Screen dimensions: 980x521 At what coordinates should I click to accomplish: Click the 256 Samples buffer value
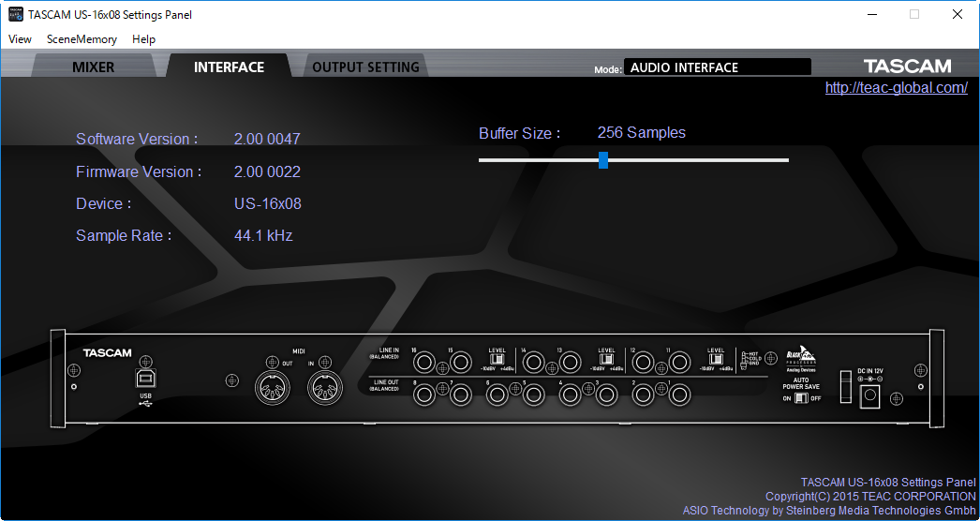click(641, 133)
